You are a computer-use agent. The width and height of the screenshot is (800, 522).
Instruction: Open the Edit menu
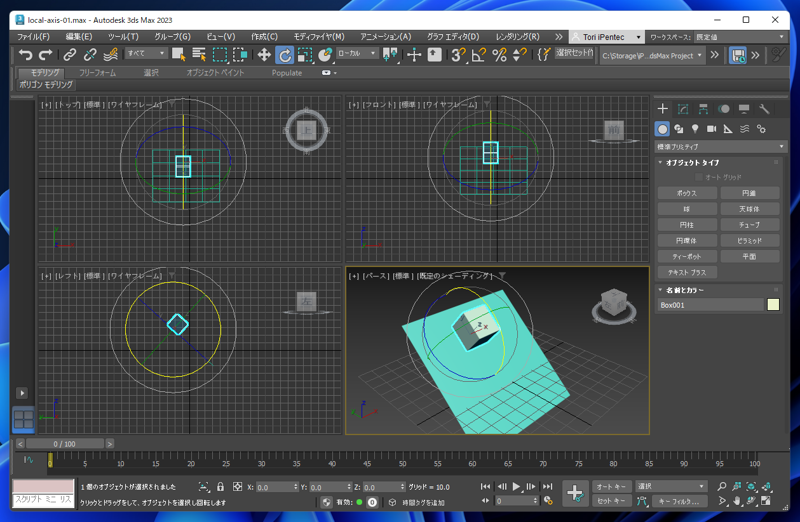[x=79, y=37]
